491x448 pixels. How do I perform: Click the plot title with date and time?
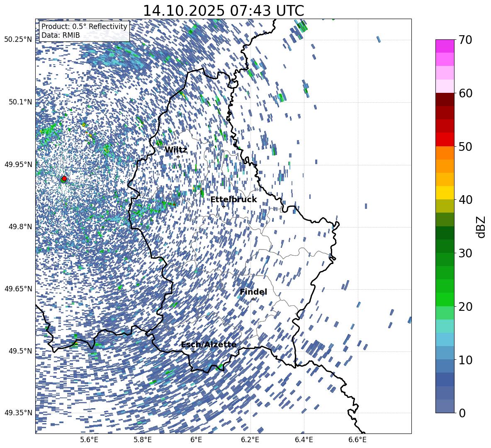tap(223, 11)
